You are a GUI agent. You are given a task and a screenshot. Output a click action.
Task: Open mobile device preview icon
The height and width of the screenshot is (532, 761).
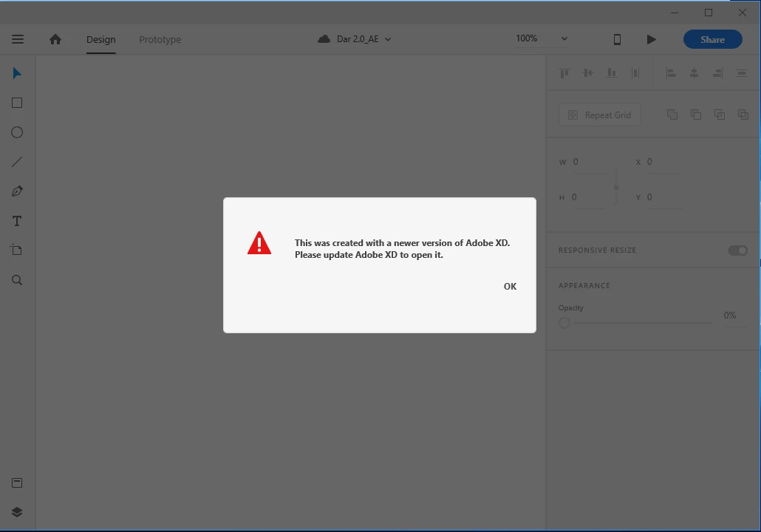tap(618, 39)
